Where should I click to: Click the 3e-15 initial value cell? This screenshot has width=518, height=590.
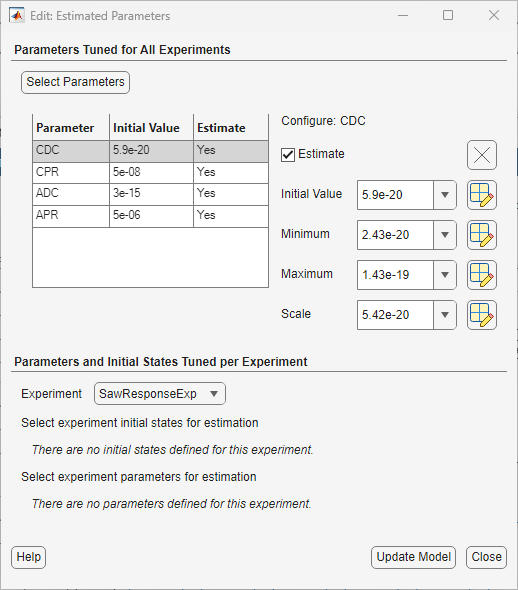click(151, 194)
